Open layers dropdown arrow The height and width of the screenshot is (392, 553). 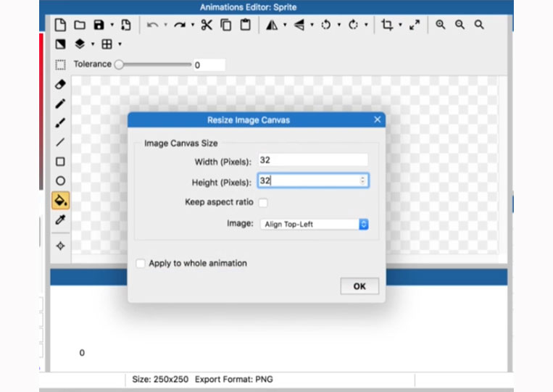point(93,44)
